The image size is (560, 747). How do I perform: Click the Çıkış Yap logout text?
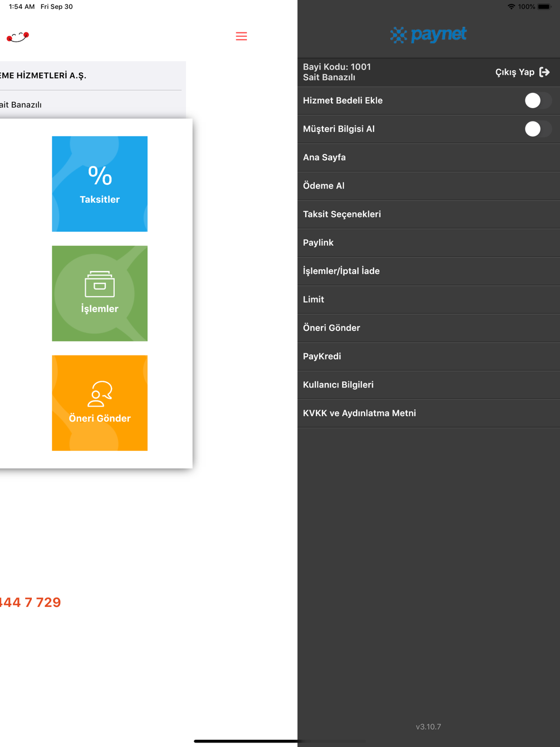coord(515,72)
